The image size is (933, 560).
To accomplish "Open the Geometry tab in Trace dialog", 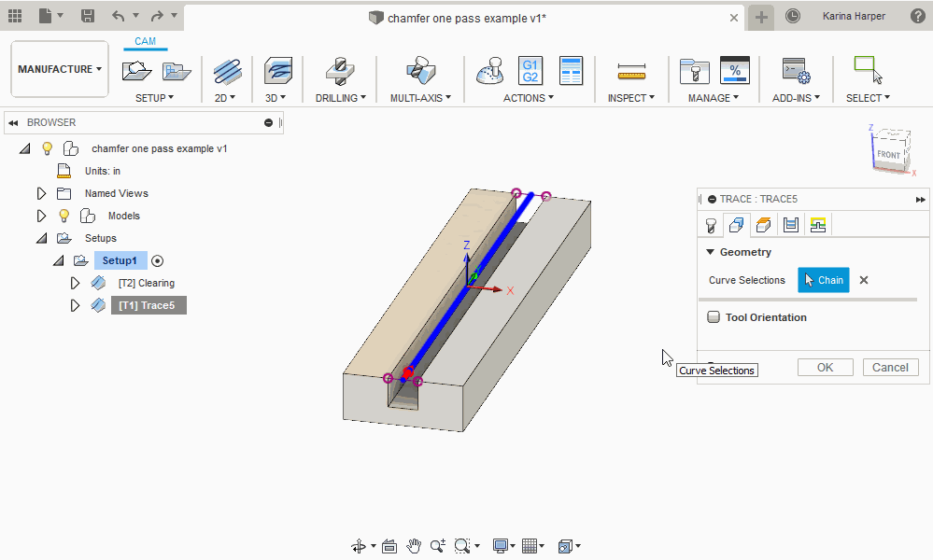I will point(736,225).
